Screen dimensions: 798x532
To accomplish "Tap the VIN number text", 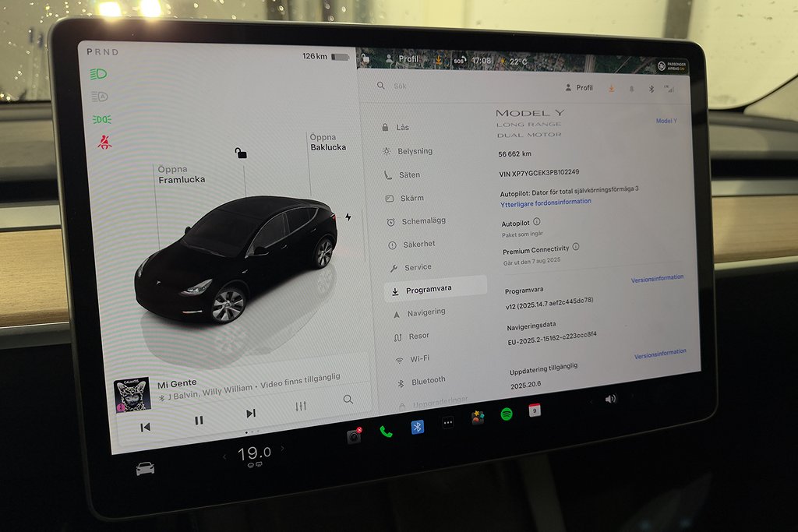I will click(539, 173).
